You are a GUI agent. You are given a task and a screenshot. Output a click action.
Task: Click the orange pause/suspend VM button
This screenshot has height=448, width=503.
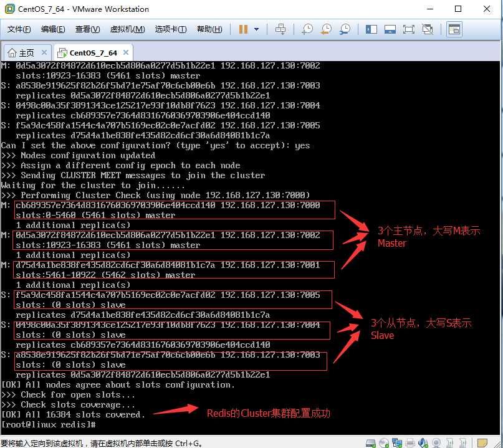[x=243, y=29]
